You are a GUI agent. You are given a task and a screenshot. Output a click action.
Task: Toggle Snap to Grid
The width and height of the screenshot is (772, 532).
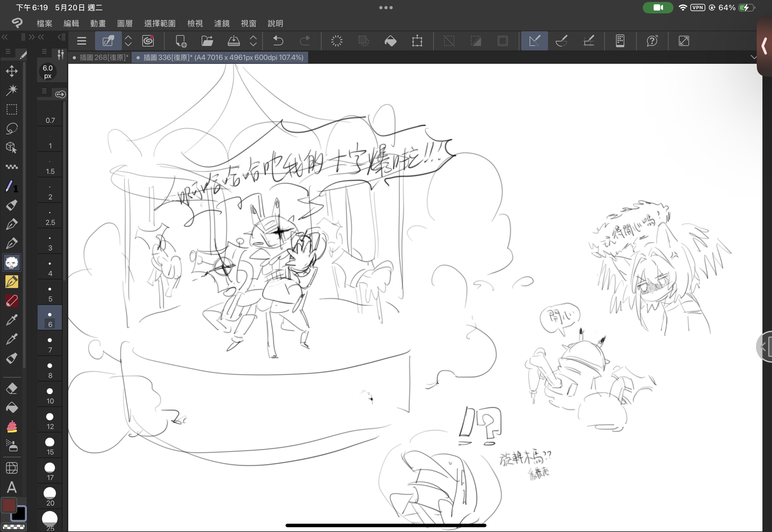click(x=588, y=41)
